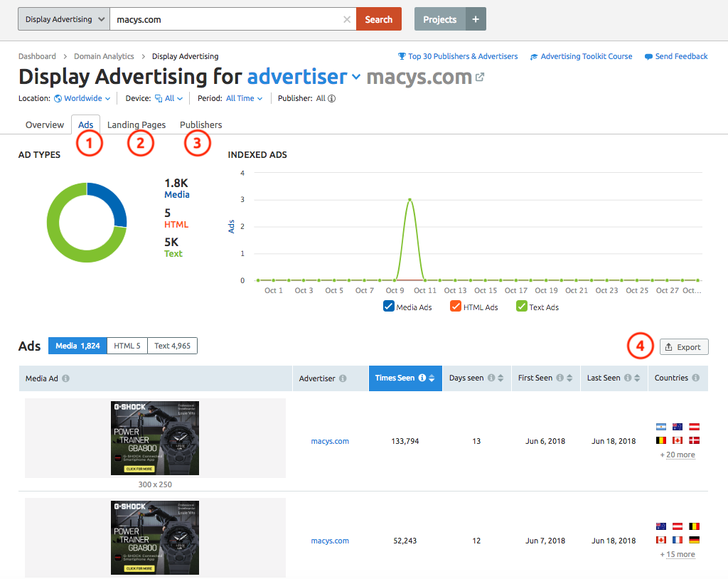
Task: Sort by First Seen arrows
Action: (569, 378)
